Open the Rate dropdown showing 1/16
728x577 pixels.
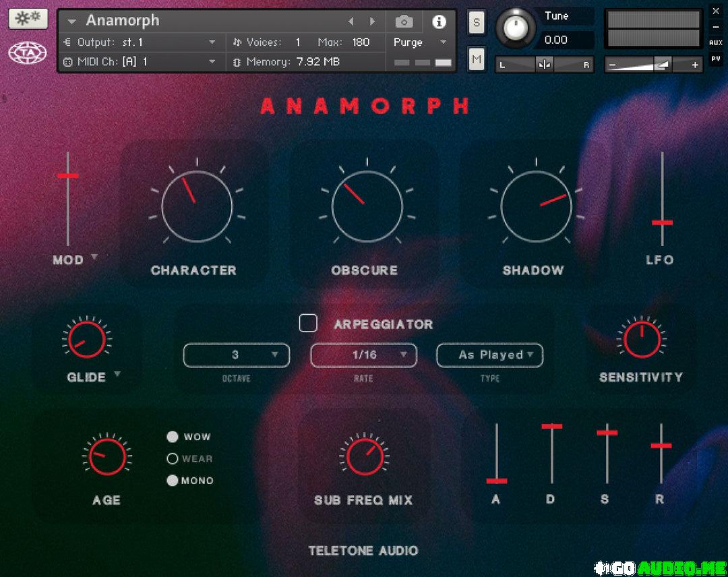pos(363,355)
